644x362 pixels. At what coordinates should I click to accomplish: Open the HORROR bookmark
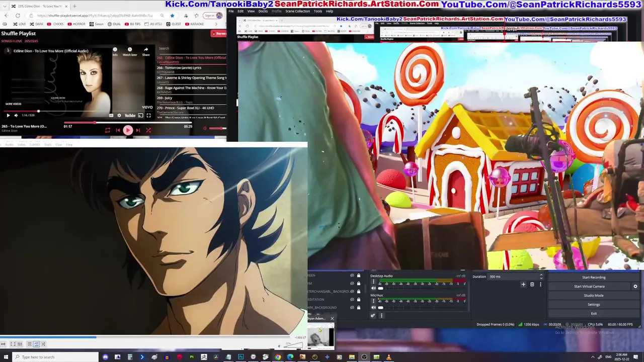pos(76,24)
